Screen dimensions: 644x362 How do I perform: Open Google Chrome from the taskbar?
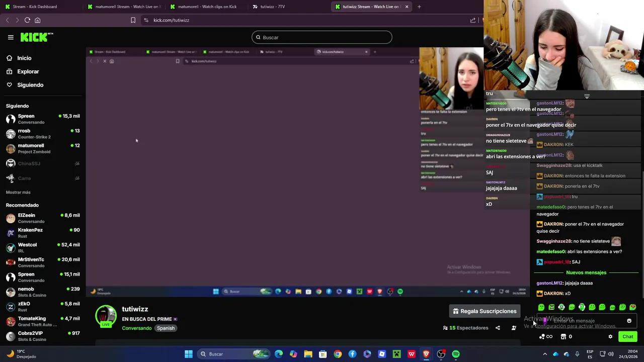tap(338, 354)
